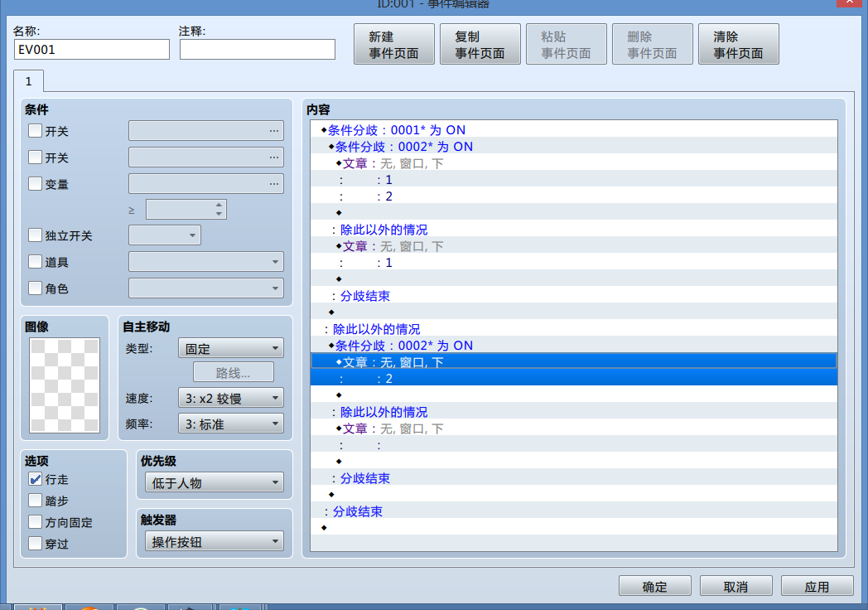Click the 名称 field containing EV001
Screen dimensions: 868x610
pos(92,49)
